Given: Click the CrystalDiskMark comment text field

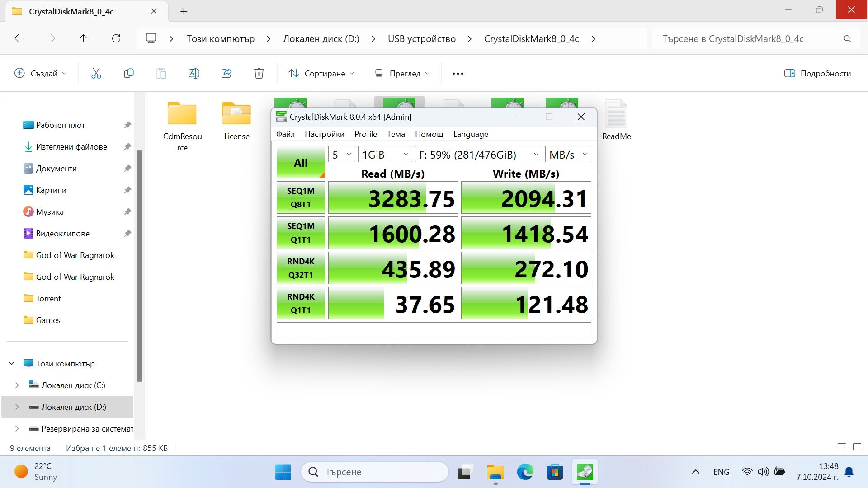Looking at the screenshot, I should (434, 330).
